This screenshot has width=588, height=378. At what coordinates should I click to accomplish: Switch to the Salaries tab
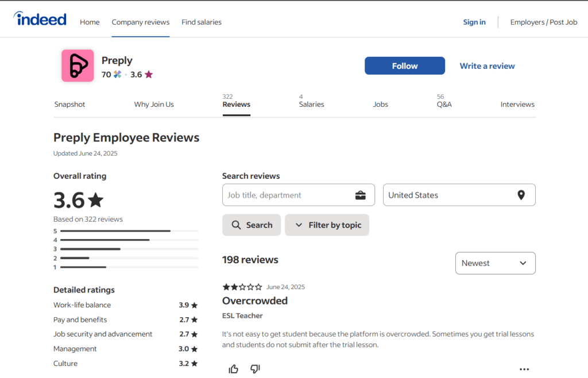[x=311, y=105]
